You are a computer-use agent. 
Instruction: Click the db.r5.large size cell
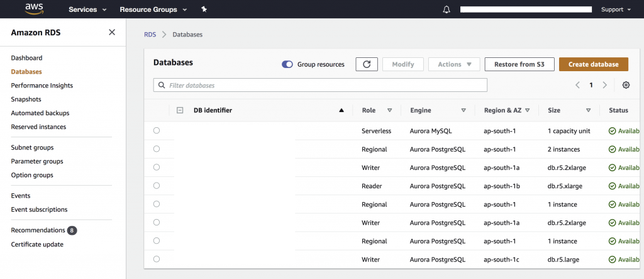point(563,259)
